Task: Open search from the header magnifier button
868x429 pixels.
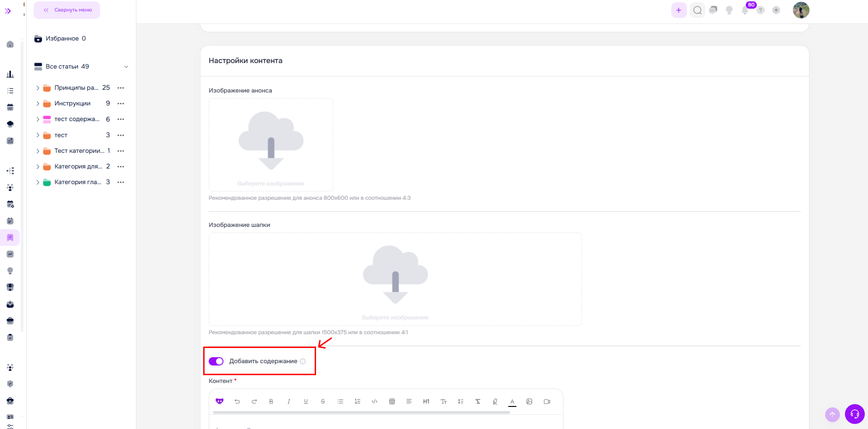Action: pyautogui.click(x=698, y=10)
